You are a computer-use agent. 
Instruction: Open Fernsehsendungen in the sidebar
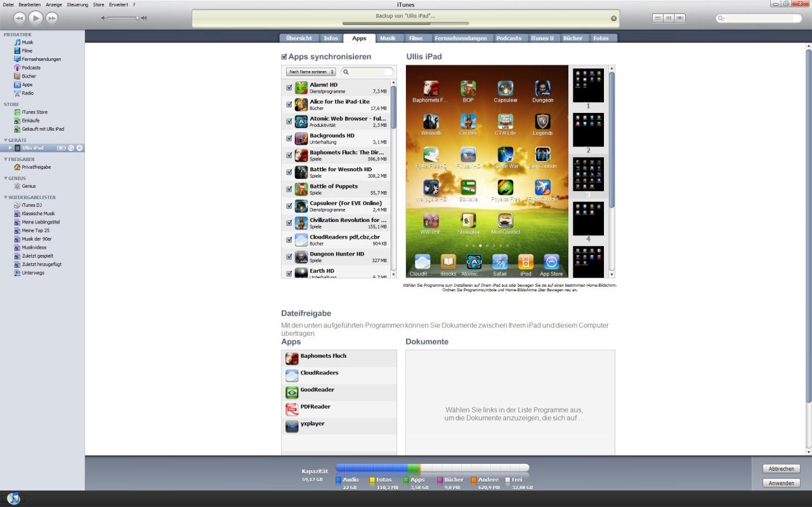tap(41, 59)
